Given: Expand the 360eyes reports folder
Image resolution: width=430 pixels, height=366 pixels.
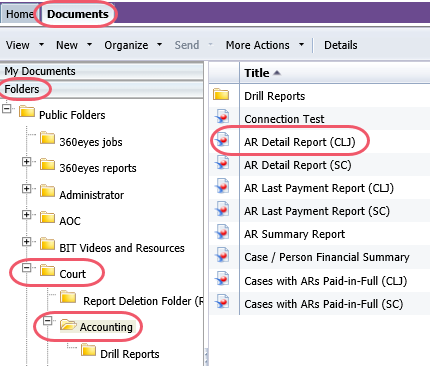Looking at the screenshot, I should [x=26, y=162].
